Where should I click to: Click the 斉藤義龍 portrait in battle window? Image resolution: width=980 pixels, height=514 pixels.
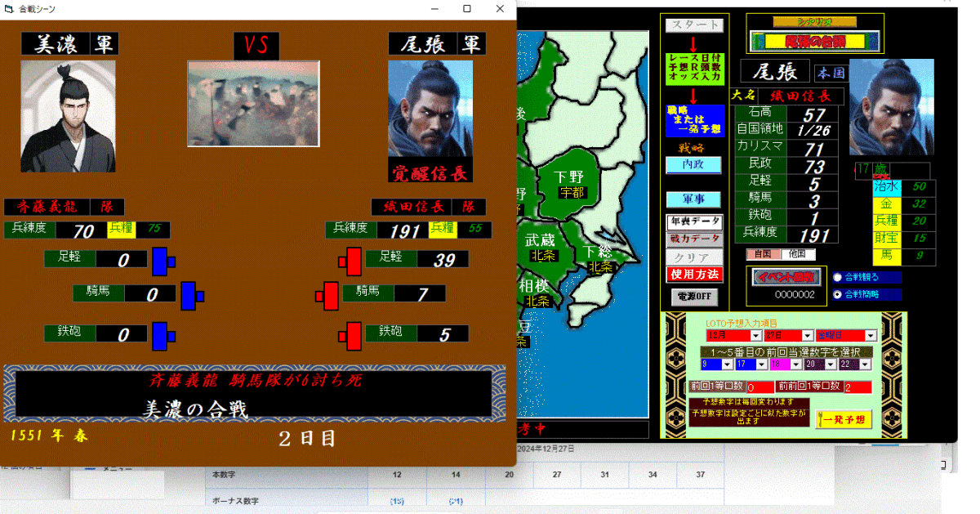pos(68,116)
